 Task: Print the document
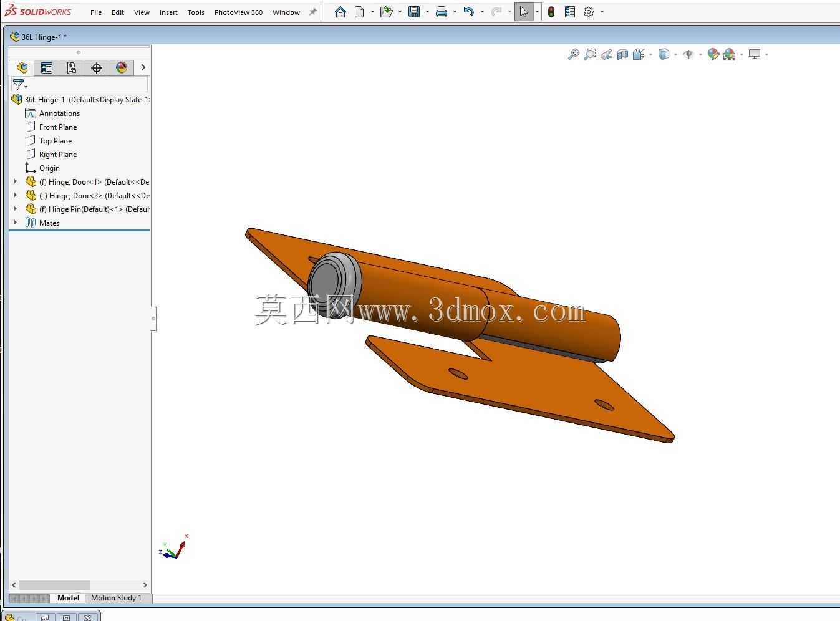coord(442,12)
